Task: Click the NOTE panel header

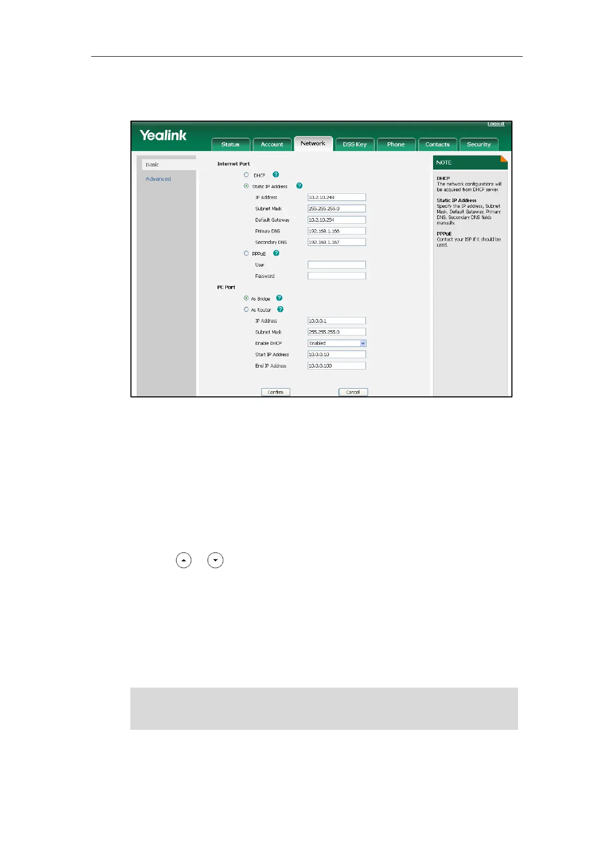Action: (x=470, y=162)
